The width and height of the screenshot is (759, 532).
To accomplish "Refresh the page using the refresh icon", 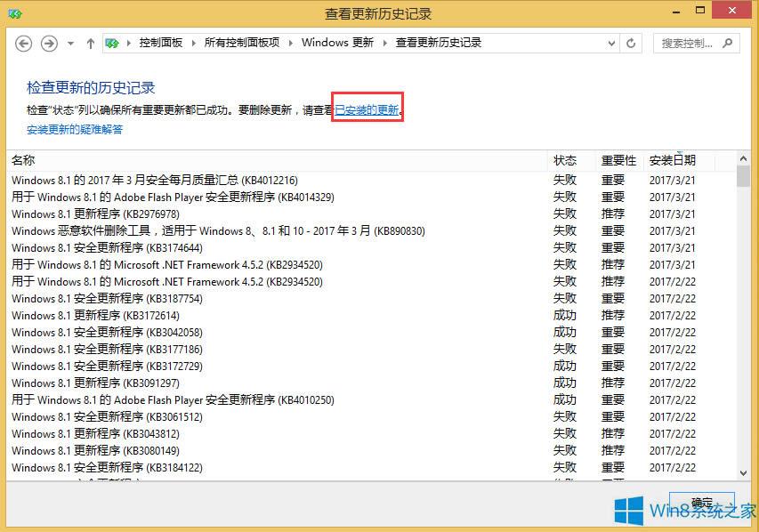I will click(631, 42).
